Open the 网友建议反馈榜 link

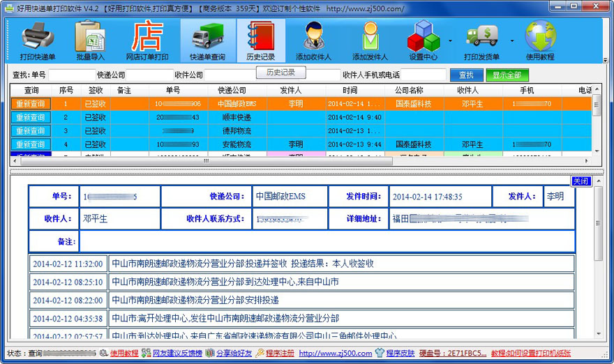click(177, 353)
